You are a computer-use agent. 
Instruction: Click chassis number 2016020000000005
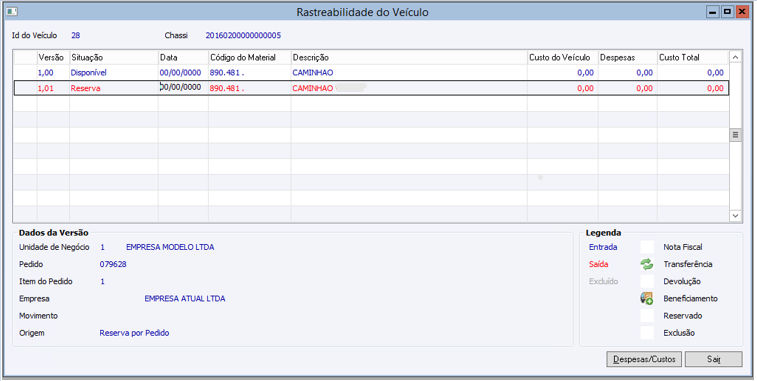point(243,35)
